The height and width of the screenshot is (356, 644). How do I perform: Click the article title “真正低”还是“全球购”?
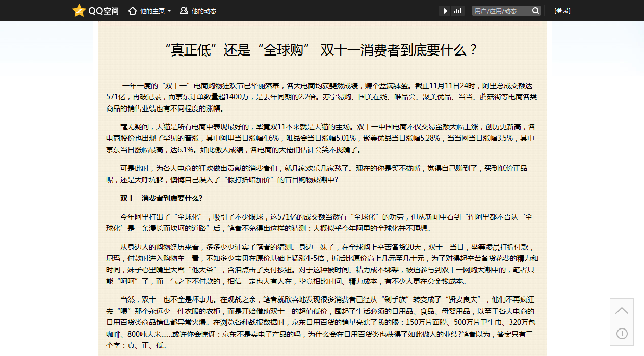[322, 50]
